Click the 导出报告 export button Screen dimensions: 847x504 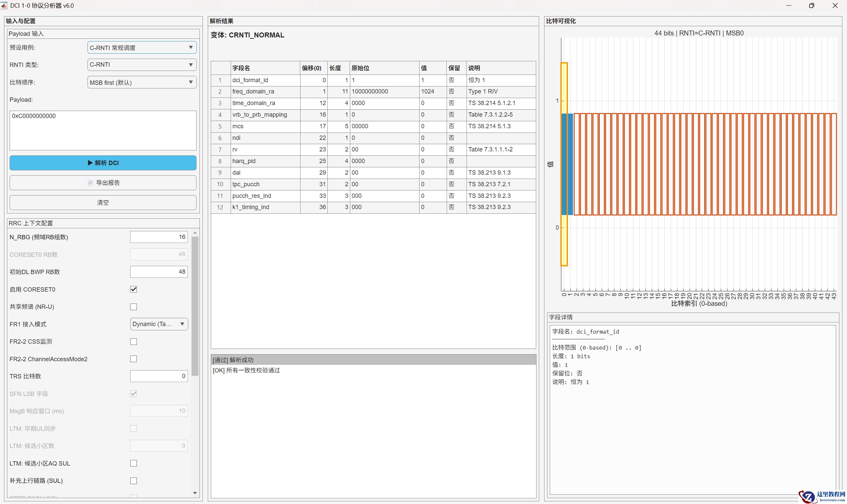pyautogui.click(x=103, y=183)
